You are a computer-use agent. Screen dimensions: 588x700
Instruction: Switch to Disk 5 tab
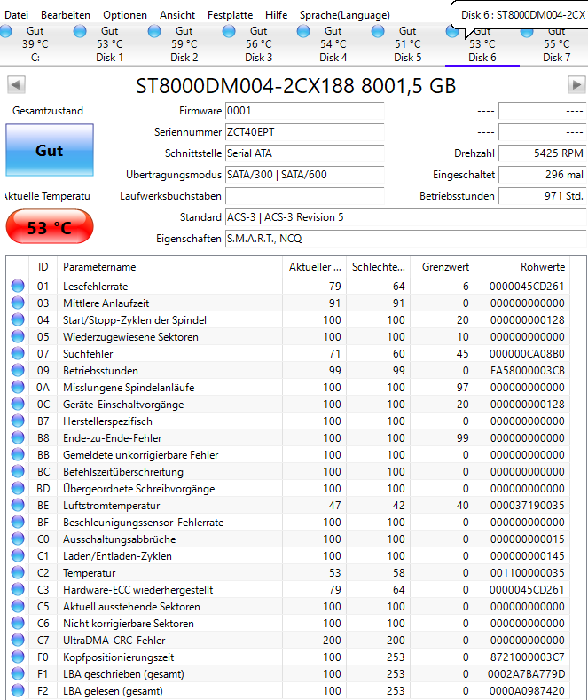(407, 43)
